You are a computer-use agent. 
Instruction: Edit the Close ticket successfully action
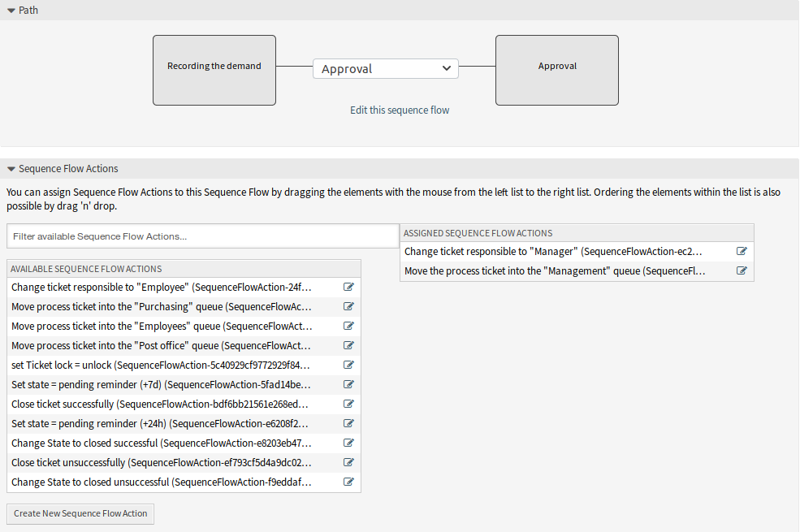pos(348,404)
